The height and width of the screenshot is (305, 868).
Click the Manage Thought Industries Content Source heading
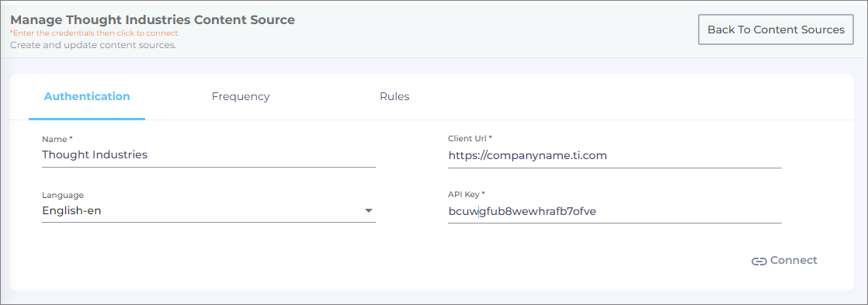[x=153, y=20]
